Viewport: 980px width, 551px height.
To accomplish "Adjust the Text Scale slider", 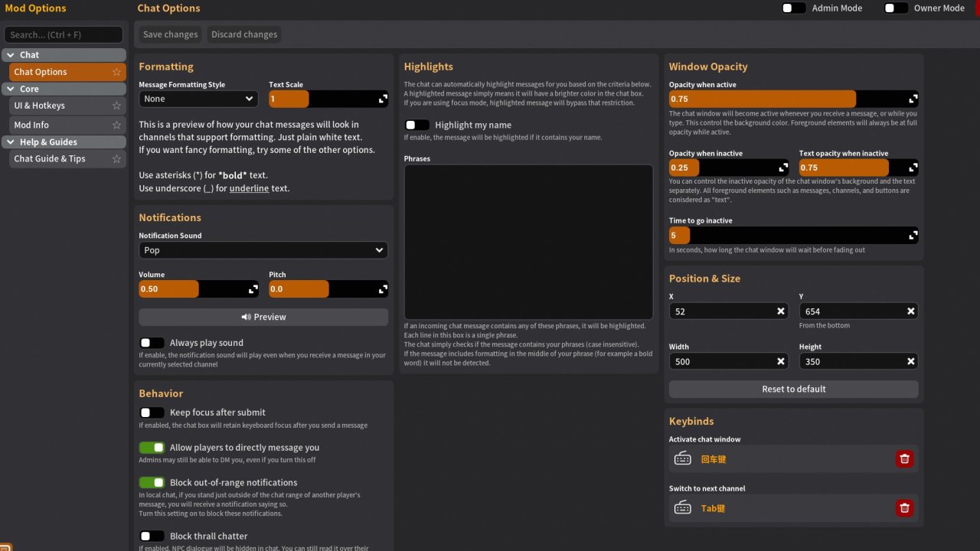I will (328, 99).
